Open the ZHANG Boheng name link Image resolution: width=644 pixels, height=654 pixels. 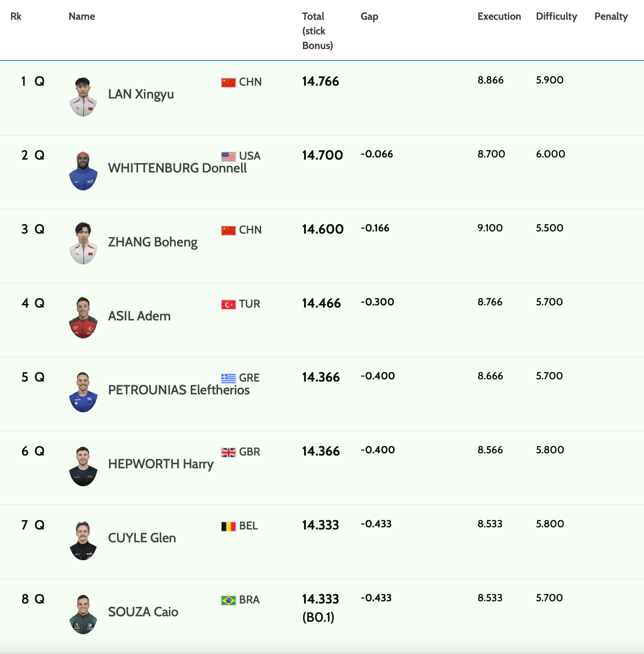tap(152, 242)
